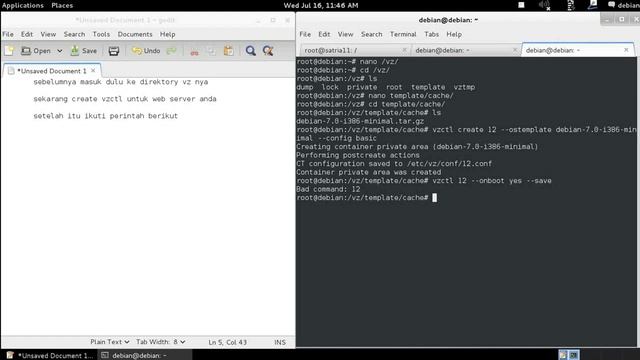
Task: Print the document using printer icon
Action: (x=114, y=51)
